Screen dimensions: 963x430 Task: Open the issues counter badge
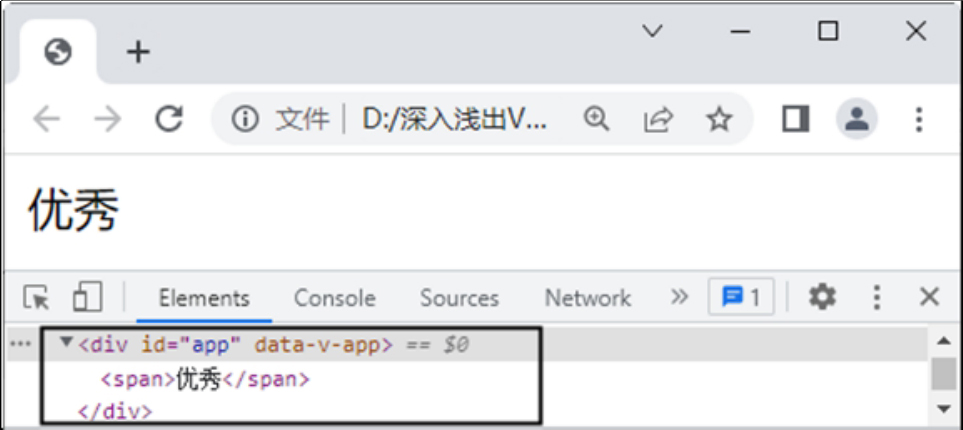coord(741,297)
